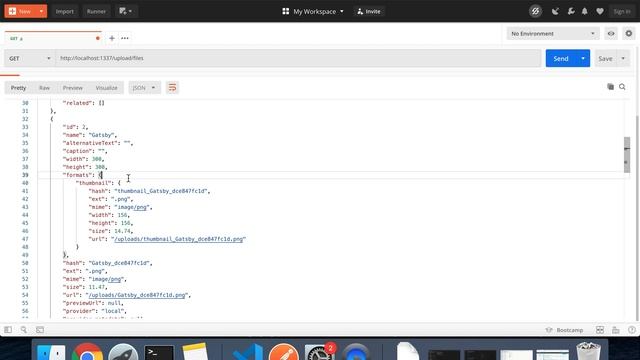Click the heart icon in header
Viewport: 640px width, 360px height.
point(600,11)
